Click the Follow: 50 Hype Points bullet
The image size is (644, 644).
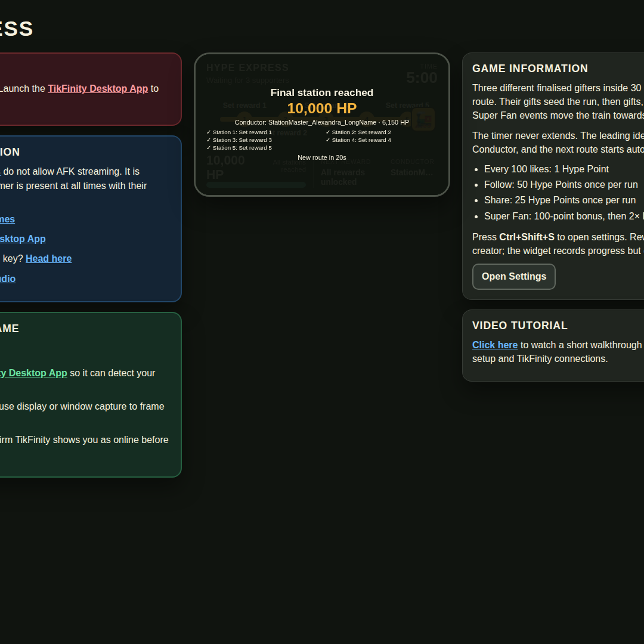coord(561,185)
